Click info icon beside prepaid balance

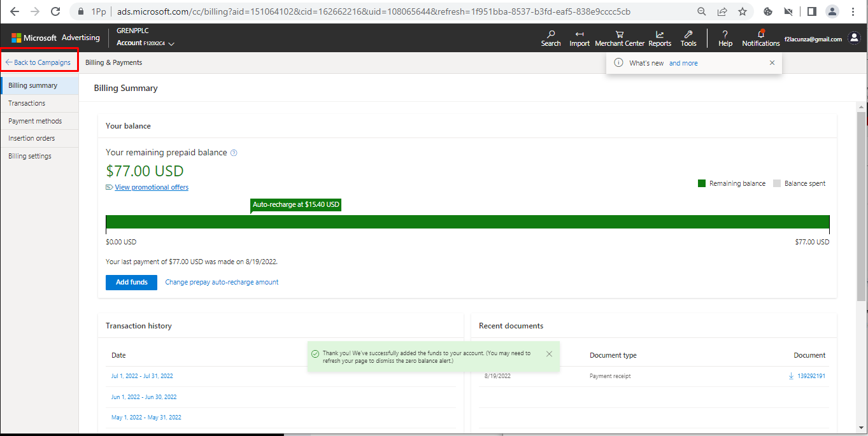point(234,153)
